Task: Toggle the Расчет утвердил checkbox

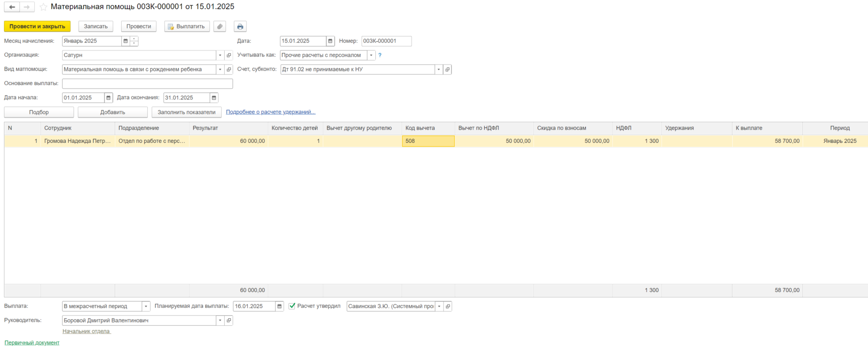Action: click(292, 306)
